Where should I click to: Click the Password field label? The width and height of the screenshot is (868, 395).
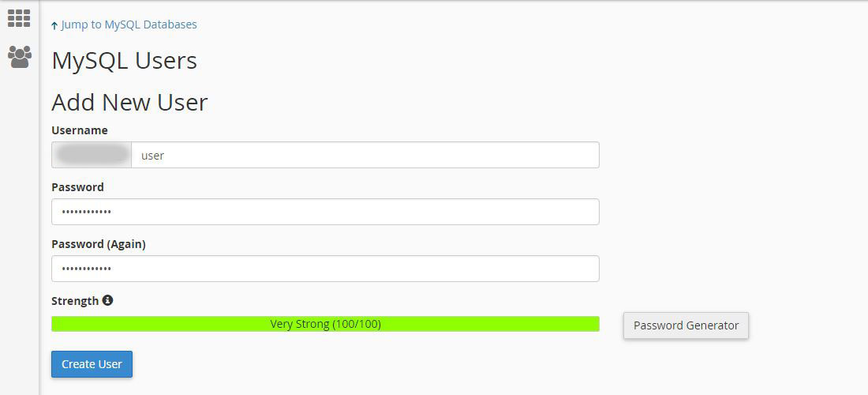click(x=77, y=187)
